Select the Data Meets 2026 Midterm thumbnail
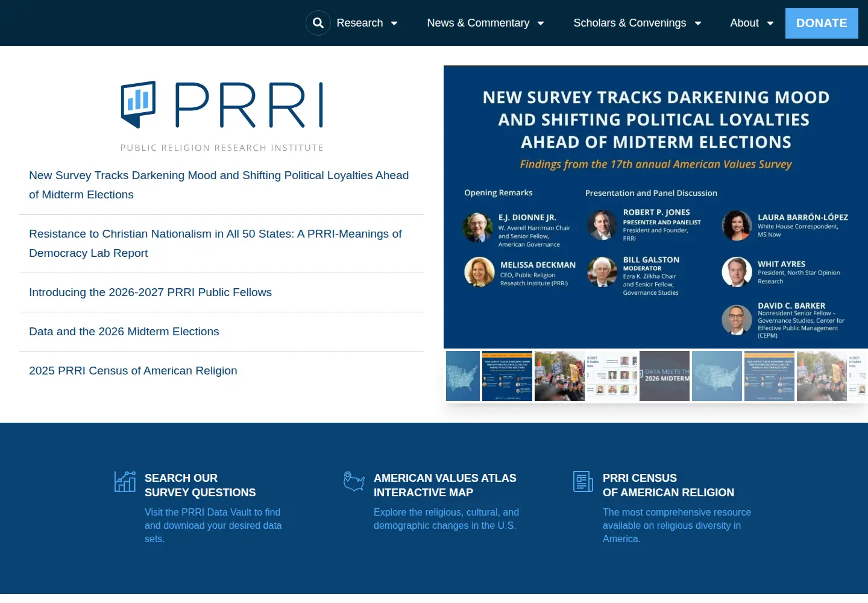This screenshot has width=868, height=603. (x=664, y=376)
